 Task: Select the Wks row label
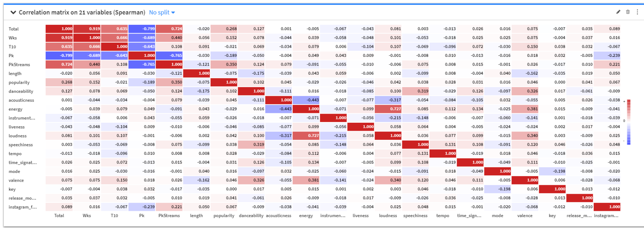[x=13, y=38]
